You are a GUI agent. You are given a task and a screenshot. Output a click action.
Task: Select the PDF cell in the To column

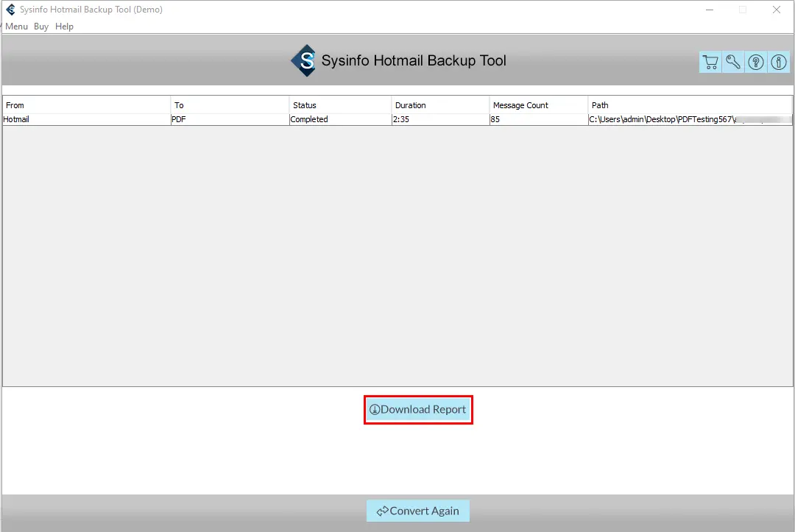click(230, 119)
